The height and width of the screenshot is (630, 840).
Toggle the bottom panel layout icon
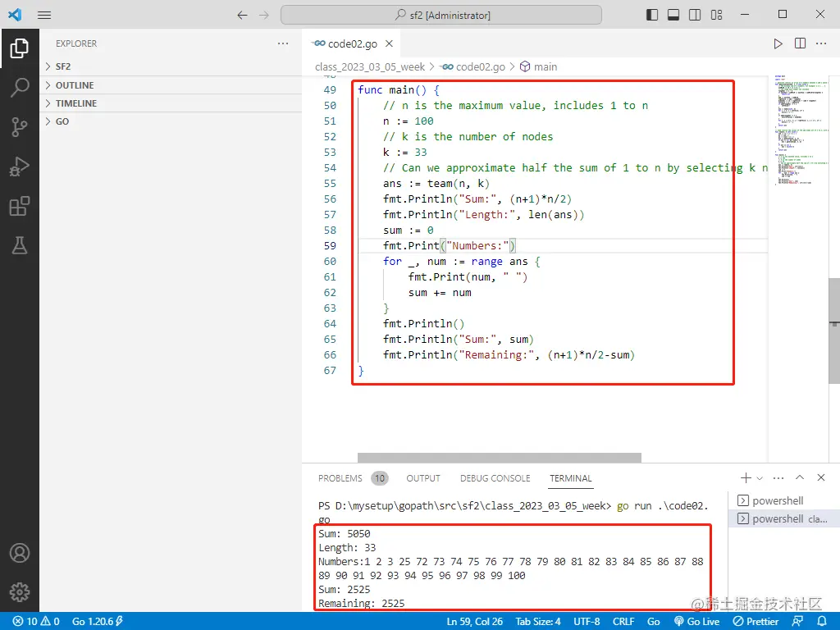(x=673, y=15)
